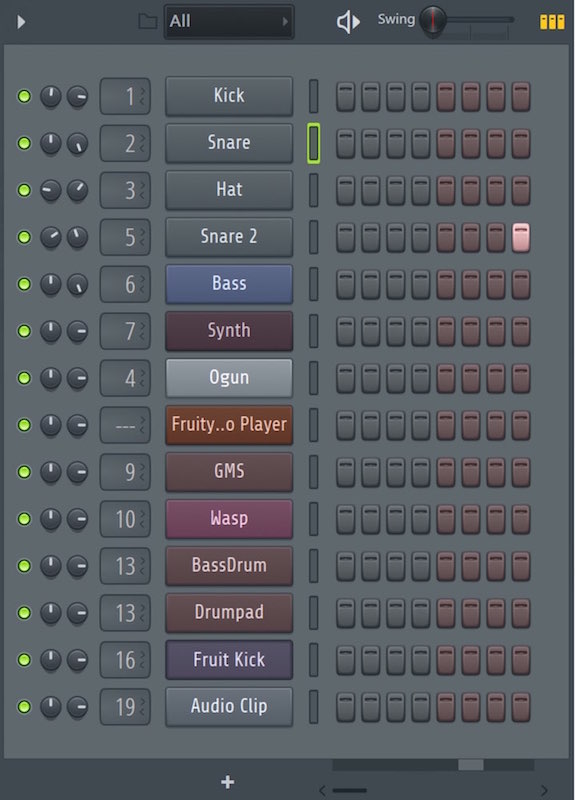Mute the Wasp channel
Image resolution: width=575 pixels, height=800 pixels.
coord(24,519)
